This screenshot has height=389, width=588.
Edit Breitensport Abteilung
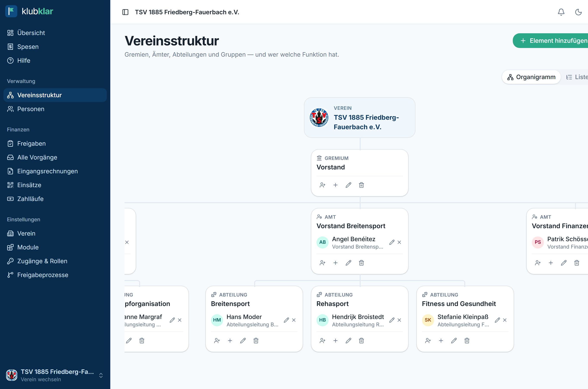[243, 341]
